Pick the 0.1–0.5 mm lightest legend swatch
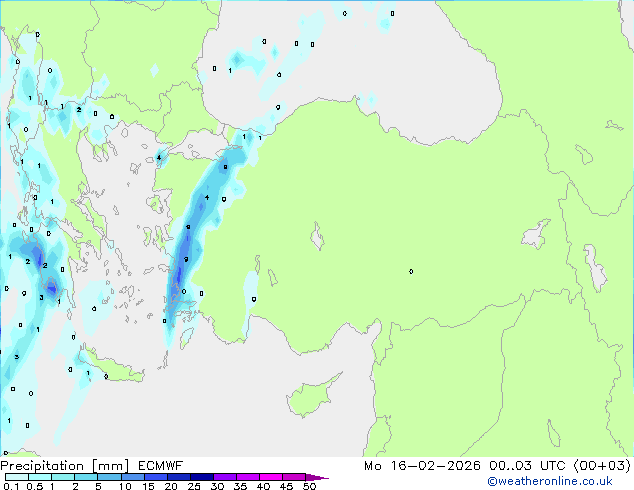This screenshot has height=490, width=634. (x=16, y=477)
